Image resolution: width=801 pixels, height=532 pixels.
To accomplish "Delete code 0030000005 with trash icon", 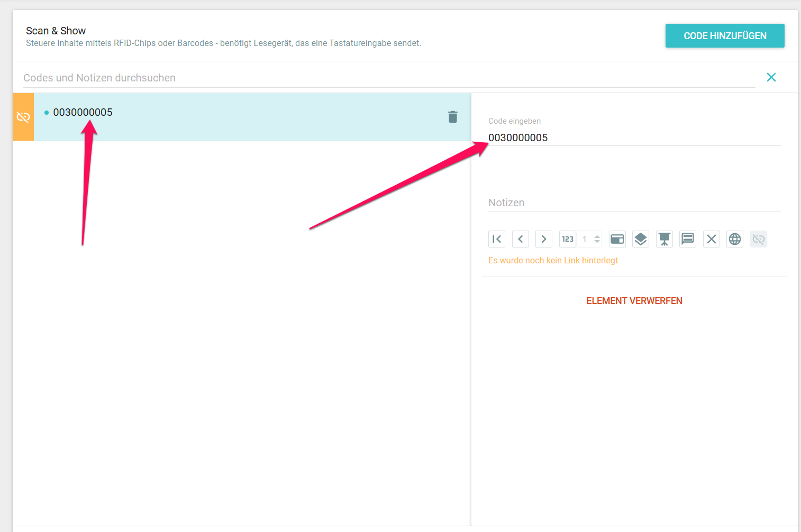I will (x=453, y=117).
